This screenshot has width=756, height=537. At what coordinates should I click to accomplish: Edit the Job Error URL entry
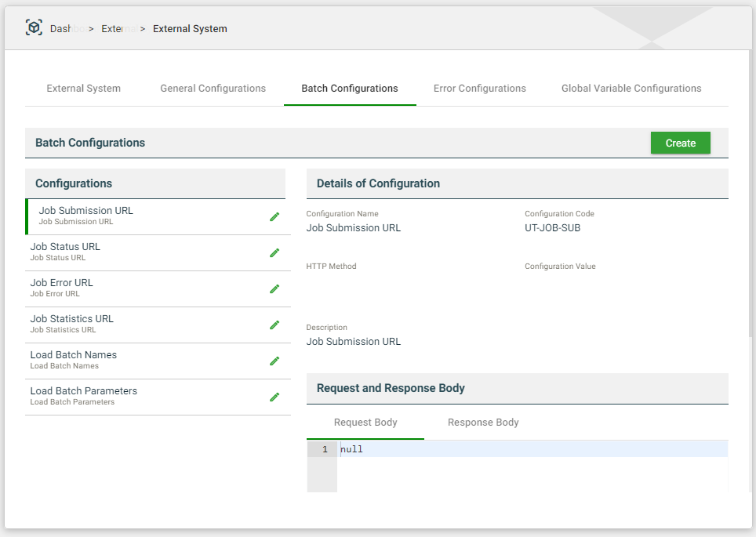(274, 289)
